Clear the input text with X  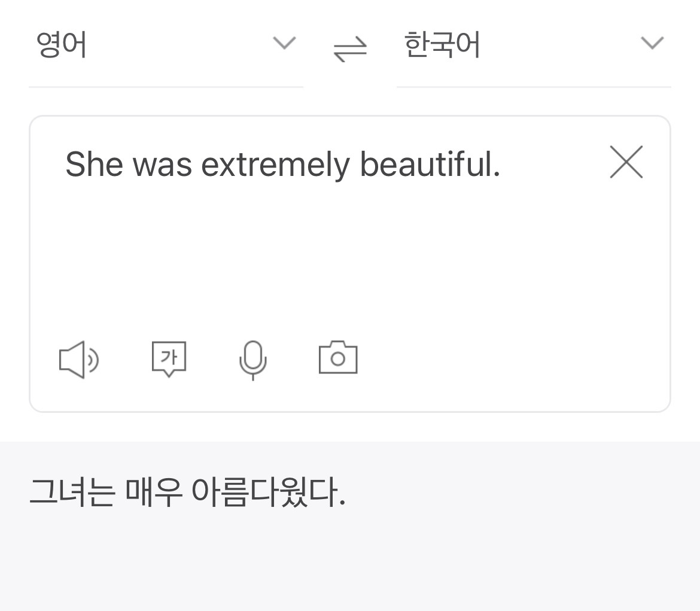click(x=626, y=162)
